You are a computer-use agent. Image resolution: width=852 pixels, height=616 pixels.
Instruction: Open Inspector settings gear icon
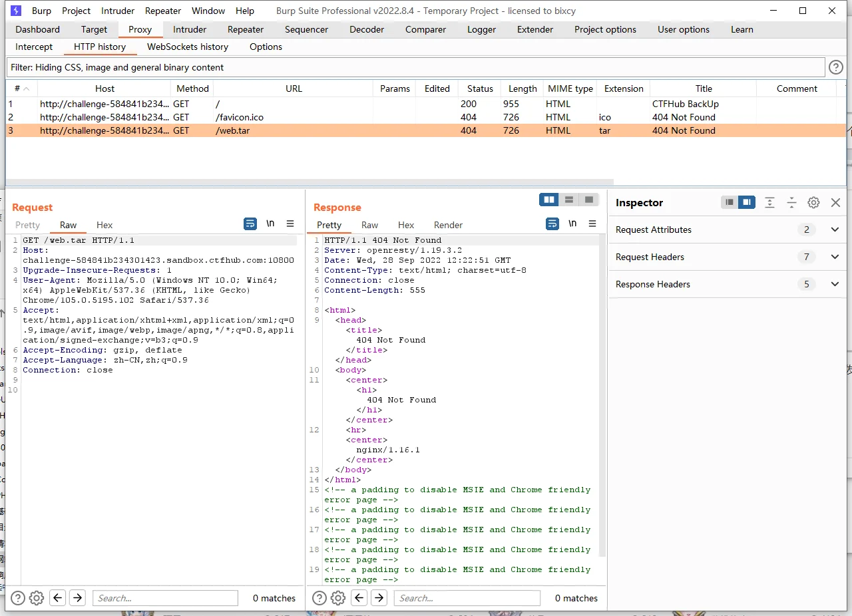click(813, 203)
